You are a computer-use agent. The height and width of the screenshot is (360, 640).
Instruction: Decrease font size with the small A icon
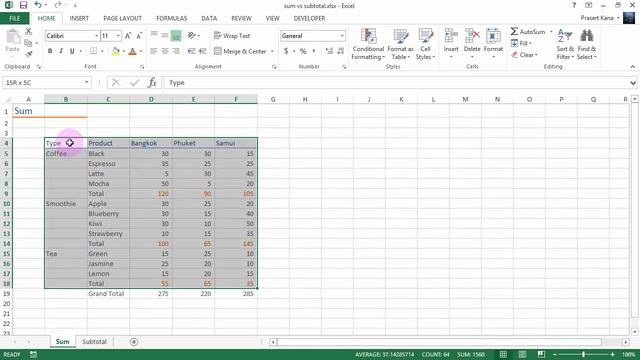139,36
